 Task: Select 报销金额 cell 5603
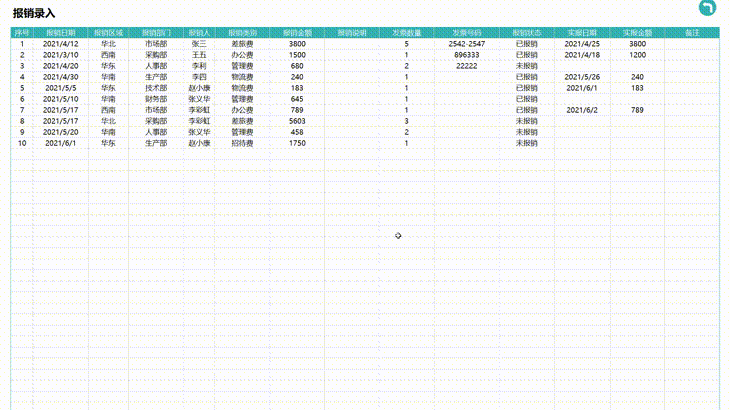point(297,121)
